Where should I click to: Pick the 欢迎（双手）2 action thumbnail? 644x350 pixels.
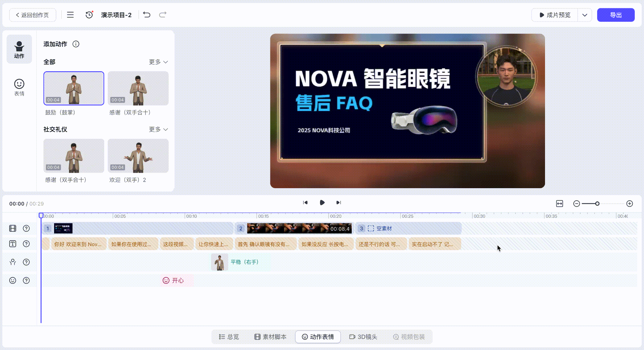coord(138,156)
